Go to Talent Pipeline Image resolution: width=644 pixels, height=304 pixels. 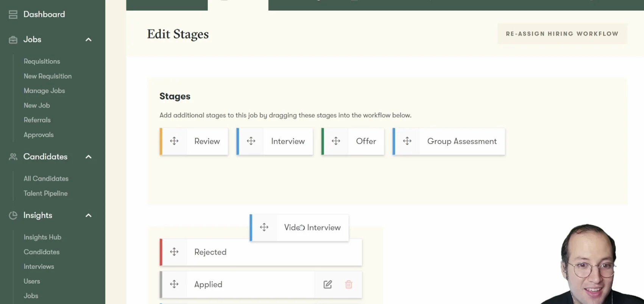click(x=45, y=193)
